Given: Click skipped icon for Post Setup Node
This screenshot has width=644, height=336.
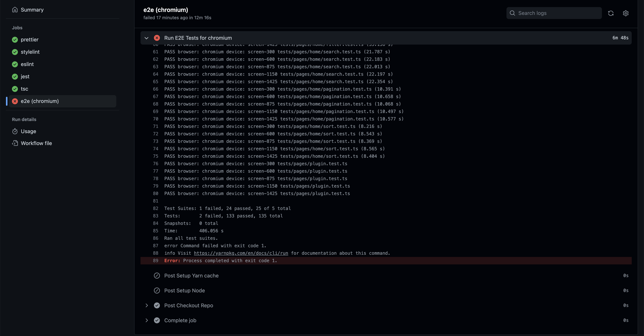Looking at the screenshot, I should tap(157, 291).
